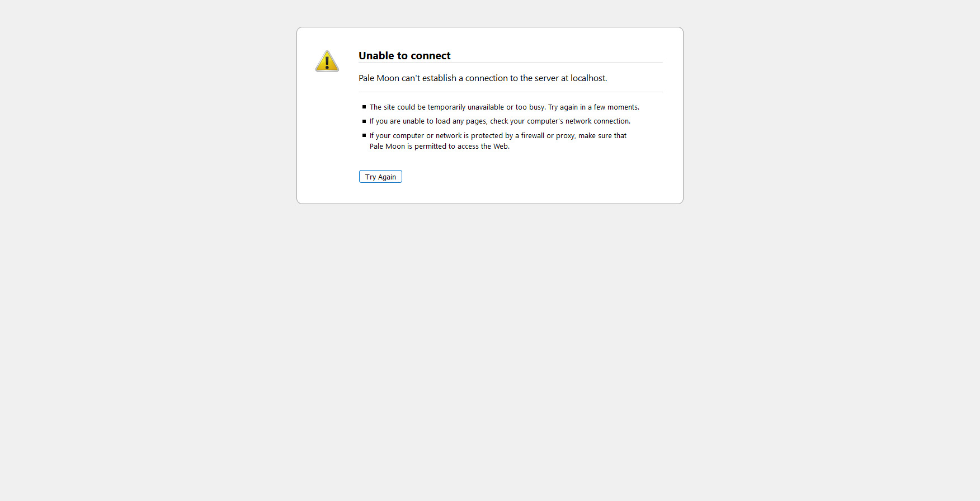Click the words "firewall or proxy"

tap(548, 136)
